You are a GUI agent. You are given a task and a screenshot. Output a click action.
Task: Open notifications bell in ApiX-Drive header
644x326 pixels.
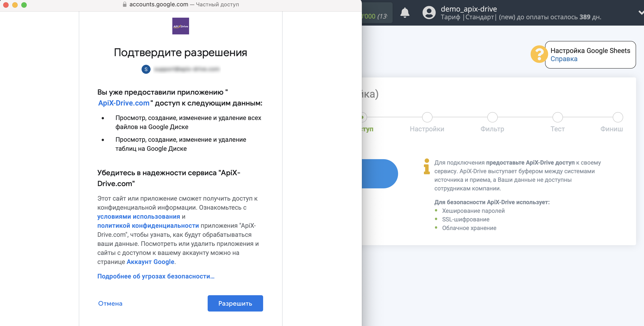click(x=405, y=12)
